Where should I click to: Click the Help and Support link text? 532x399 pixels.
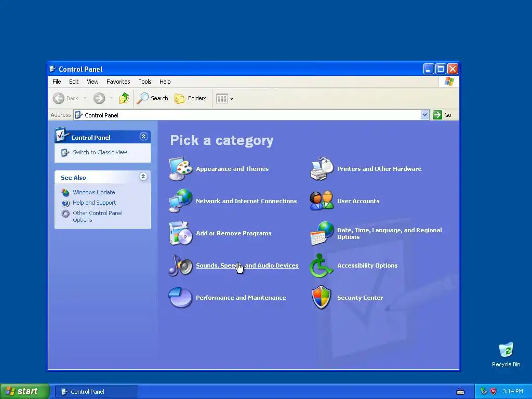click(x=95, y=203)
